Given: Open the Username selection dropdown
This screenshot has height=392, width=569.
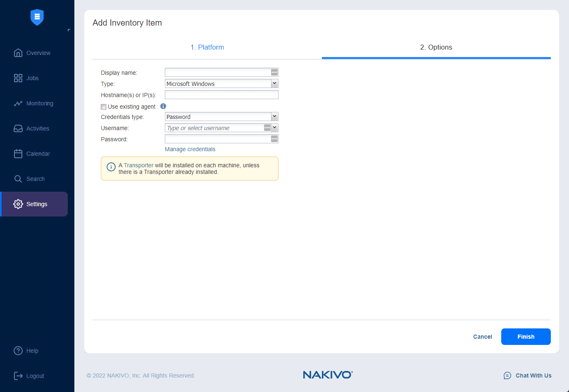Looking at the screenshot, I should [x=274, y=128].
